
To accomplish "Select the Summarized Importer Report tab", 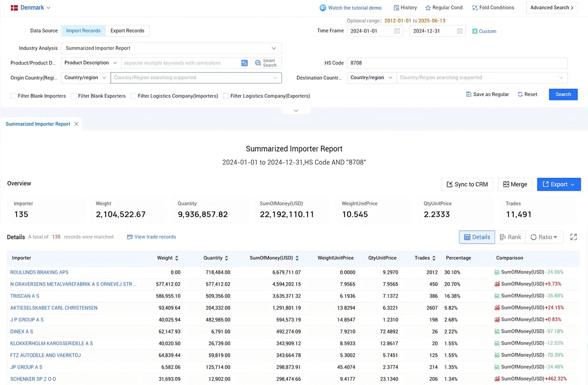I will point(38,124).
